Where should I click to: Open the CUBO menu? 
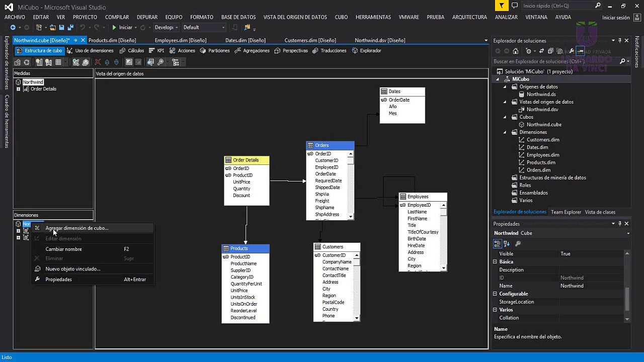[341, 17]
